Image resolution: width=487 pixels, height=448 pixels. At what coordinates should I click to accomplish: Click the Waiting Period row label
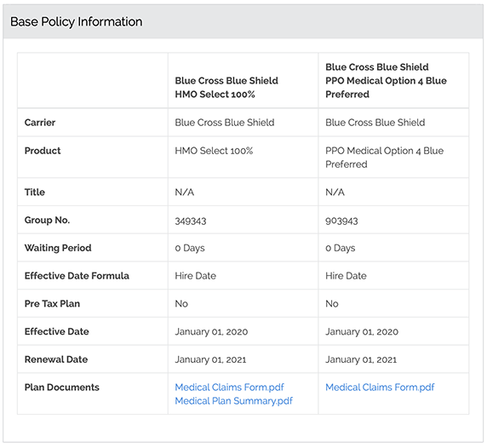tap(58, 248)
